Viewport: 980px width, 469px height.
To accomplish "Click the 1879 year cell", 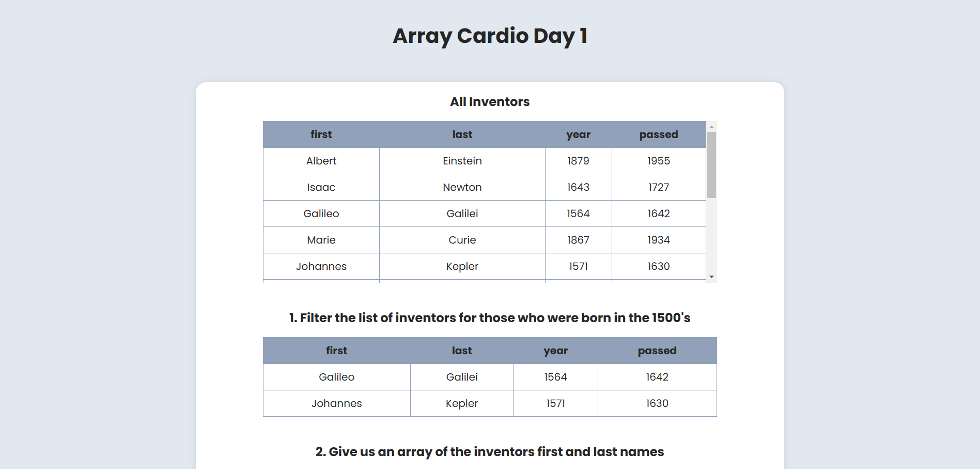I will 578,161.
